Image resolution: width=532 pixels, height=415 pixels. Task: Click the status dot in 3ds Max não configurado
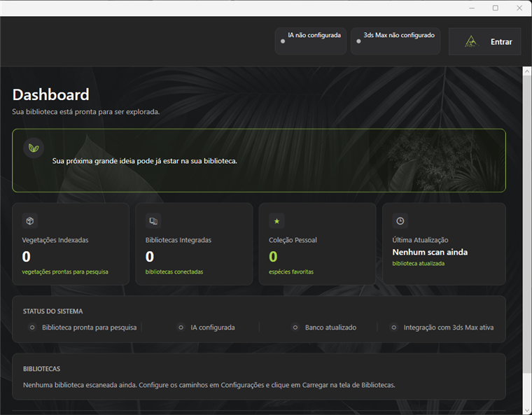[358, 41]
